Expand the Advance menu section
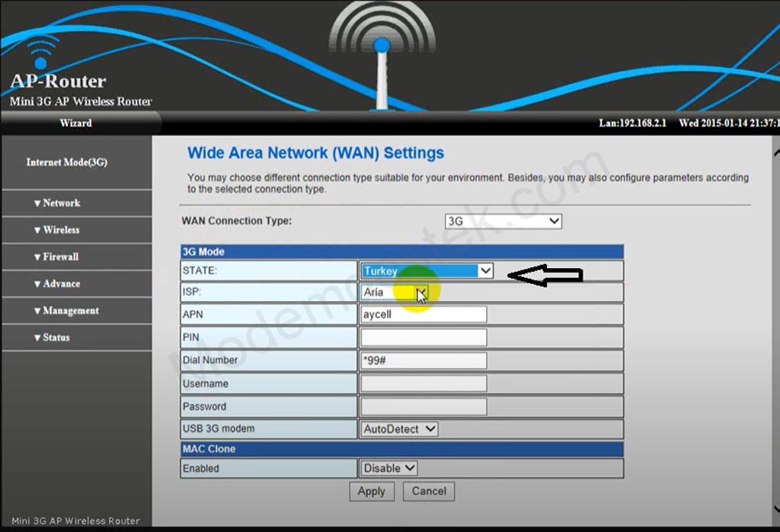Viewport: 780px width, 532px height. click(x=57, y=284)
